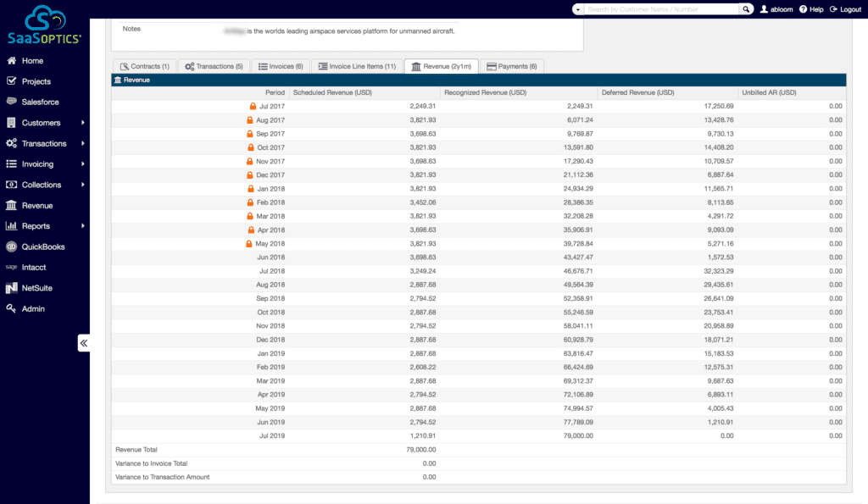Viewport: 868px width, 504px height.
Task: Open the QuickBooks sidebar link
Action: (43, 246)
